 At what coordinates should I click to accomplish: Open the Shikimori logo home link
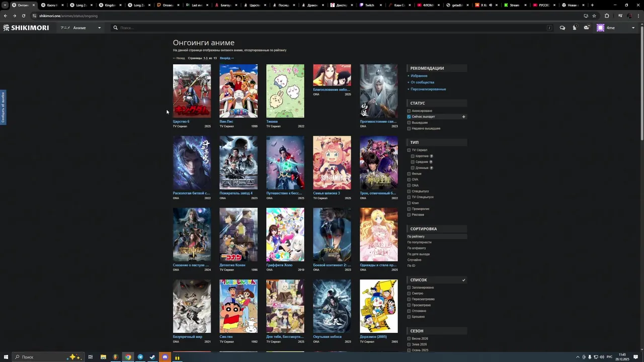26,28
